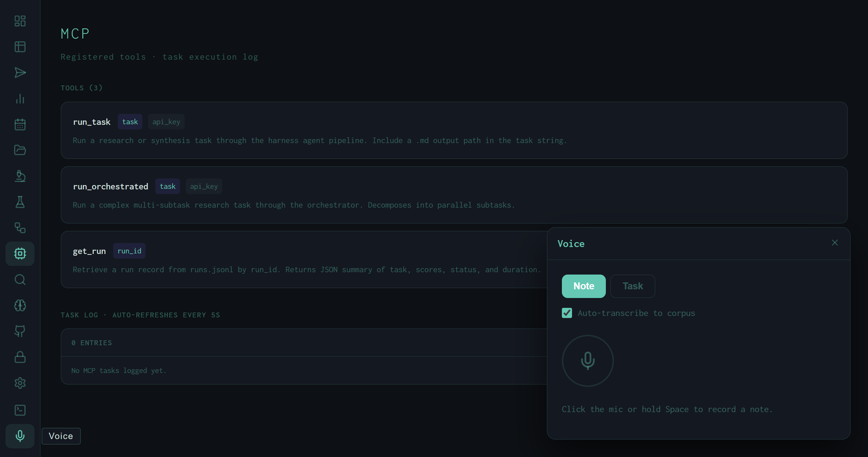This screenshot has width=868, height=457.
Task: Click the api_key tag of run_task
Action: tap(166, 122)
